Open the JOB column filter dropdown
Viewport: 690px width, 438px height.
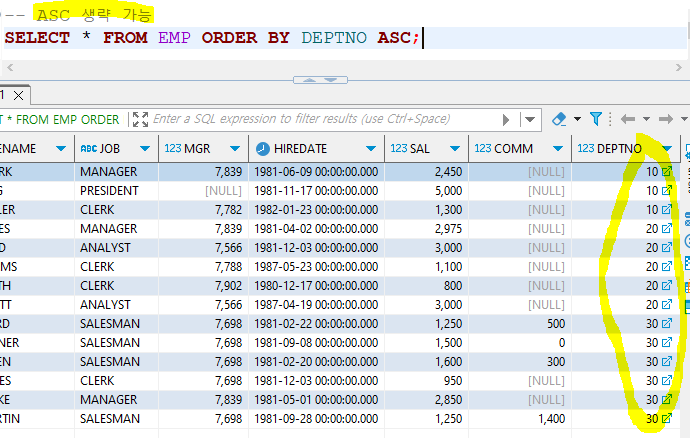coord(145,149)
